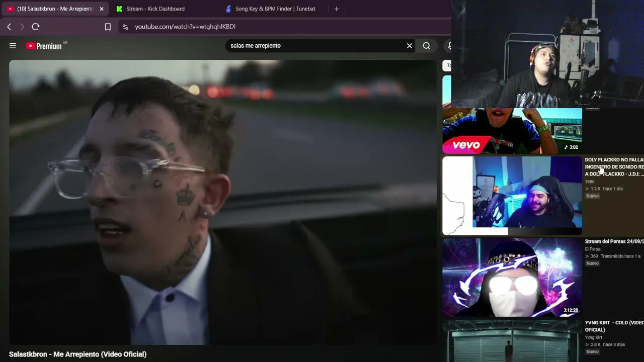Reload the page with the refresh icon
This screenshot has width=644, height=362.
click(x=36, y=27)
